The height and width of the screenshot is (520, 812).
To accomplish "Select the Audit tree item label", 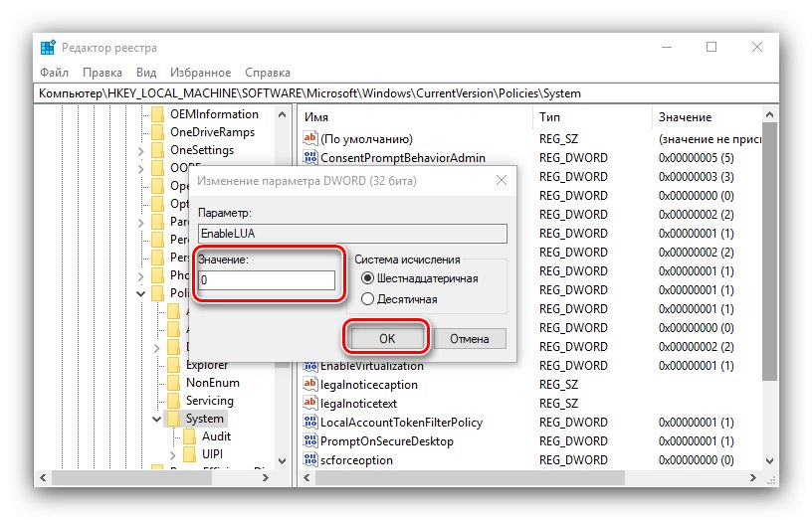I will click(216, 436).
